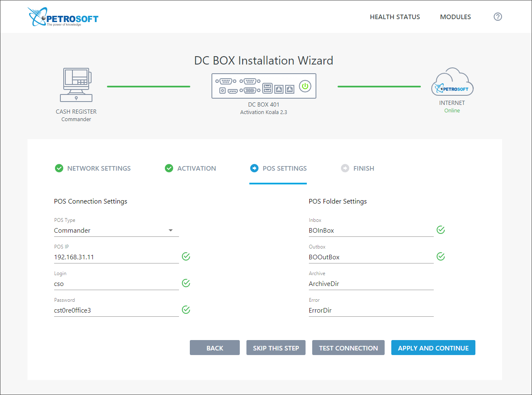Click green checkmark beside Inbox field
This screenshot has height=395, width=532.
coord(441,230)
